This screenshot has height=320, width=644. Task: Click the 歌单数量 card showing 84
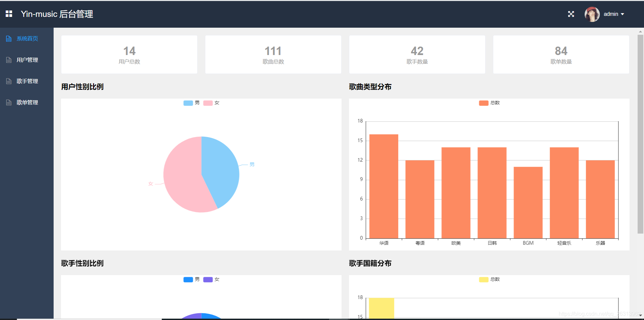(561, 55)
